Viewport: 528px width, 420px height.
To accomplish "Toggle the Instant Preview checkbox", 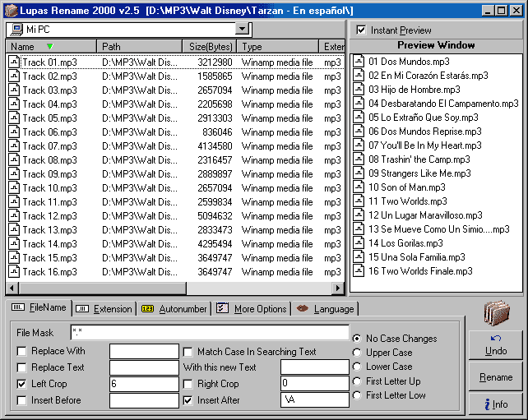I will 361,30.
